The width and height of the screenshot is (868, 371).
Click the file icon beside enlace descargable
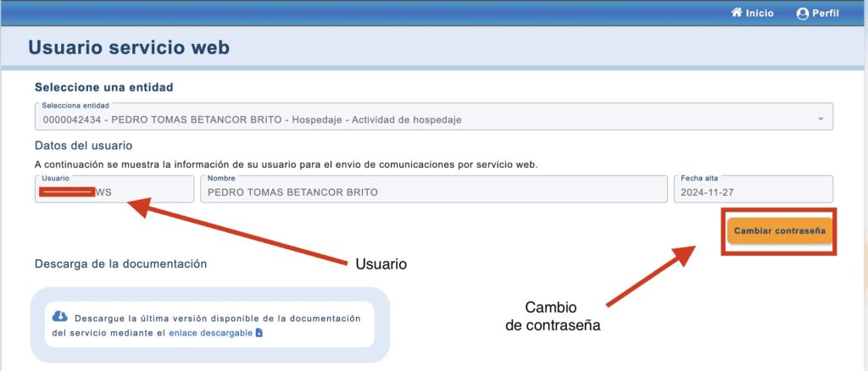click(259, 333)
